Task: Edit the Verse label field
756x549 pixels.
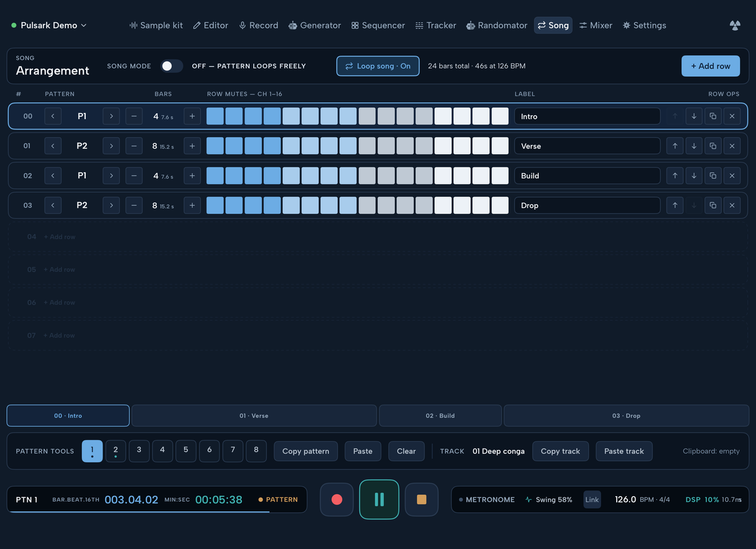Action: point(587,146)
